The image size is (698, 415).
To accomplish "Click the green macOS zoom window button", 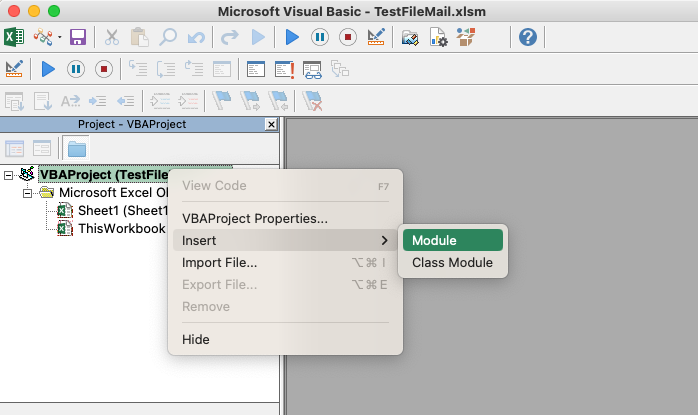I will click(x=54, y=11).
